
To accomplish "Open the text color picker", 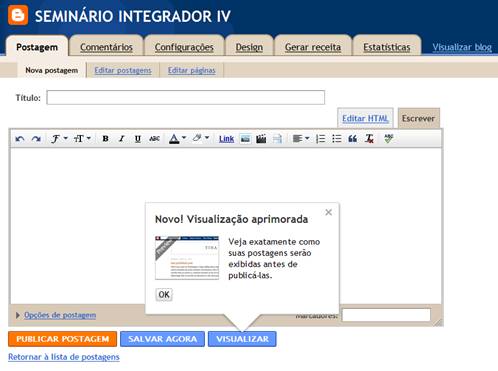I will click(177, 139).
